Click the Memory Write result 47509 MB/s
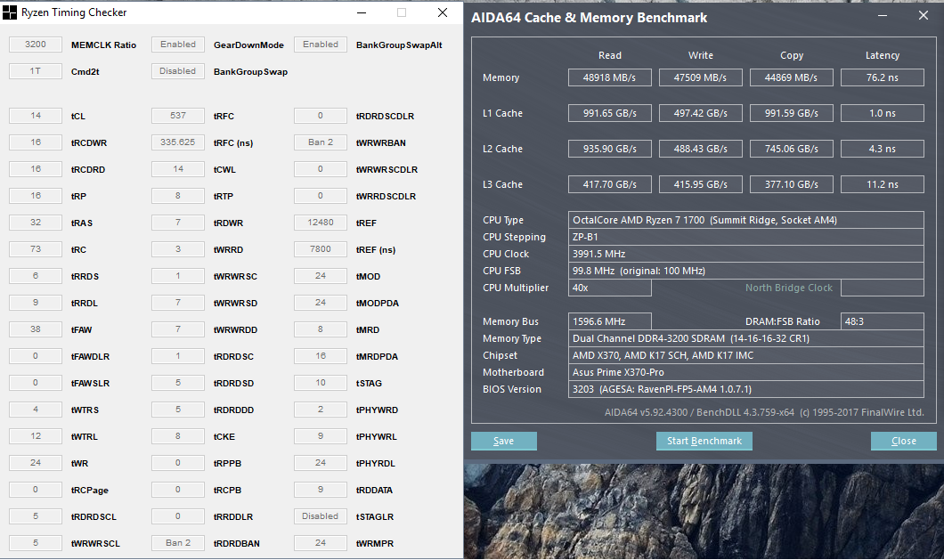944x560 pixels. coord(701,77)
